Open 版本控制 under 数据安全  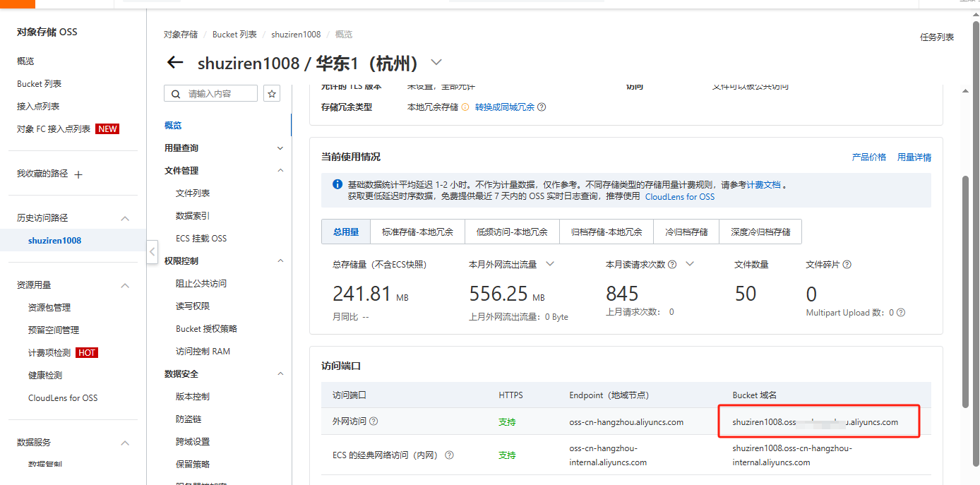193,397
